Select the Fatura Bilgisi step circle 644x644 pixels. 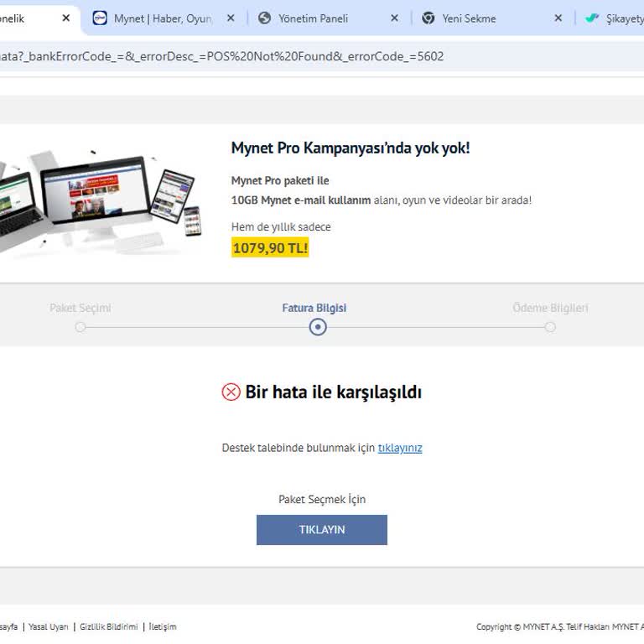pyautogui.click(x=318, y=327)
